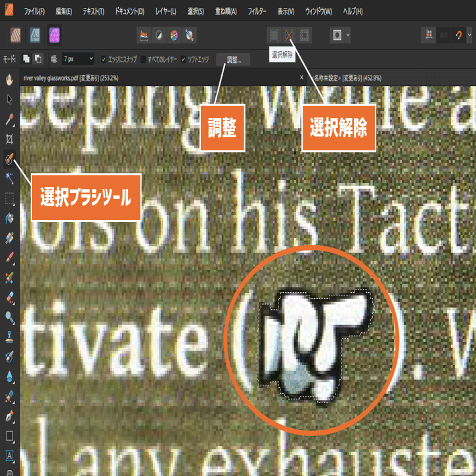Open the ヘルプ(H) menu
The height and width of the screenshot is (476, 476).
(353, 12)
